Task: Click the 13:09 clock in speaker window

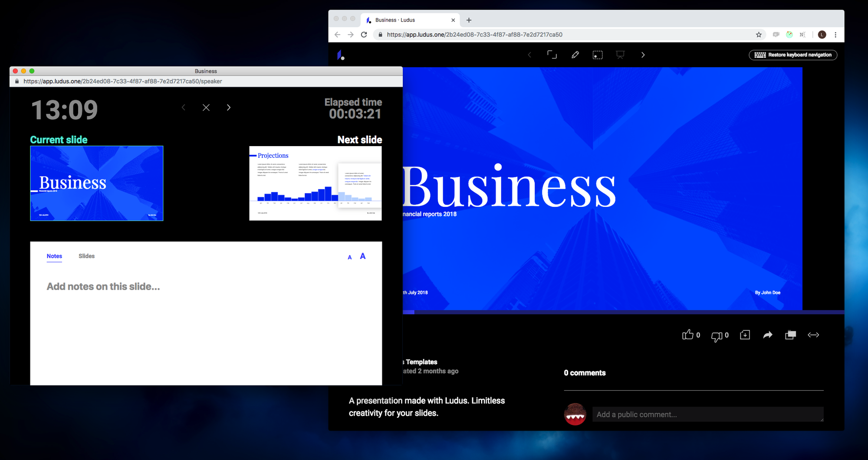Action: (65, 110)
